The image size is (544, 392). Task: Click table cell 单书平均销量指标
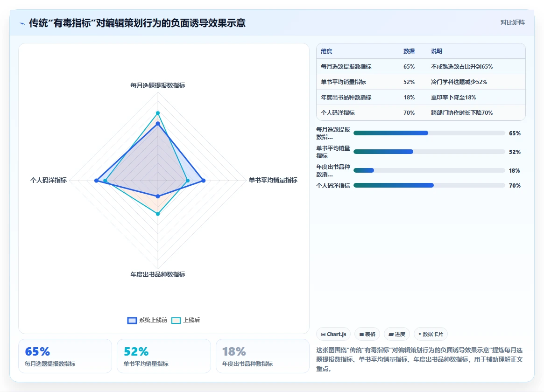tap(344, 82)
